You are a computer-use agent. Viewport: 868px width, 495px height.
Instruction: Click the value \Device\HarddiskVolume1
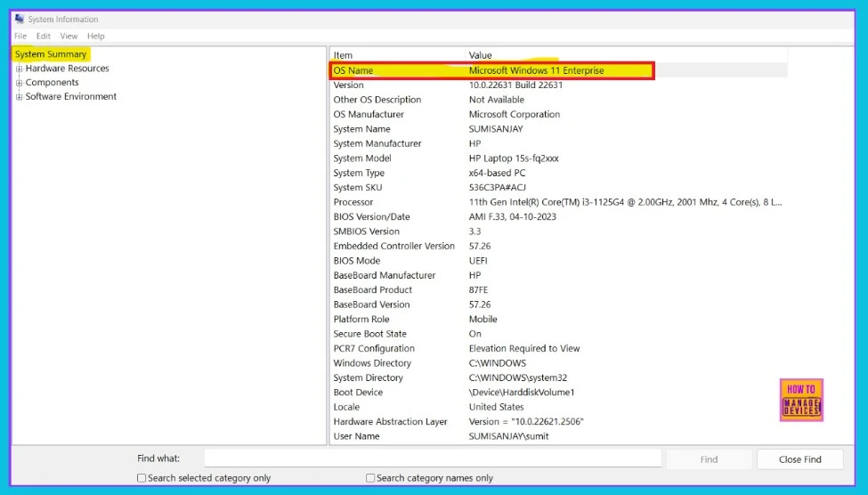coord(522,393)
